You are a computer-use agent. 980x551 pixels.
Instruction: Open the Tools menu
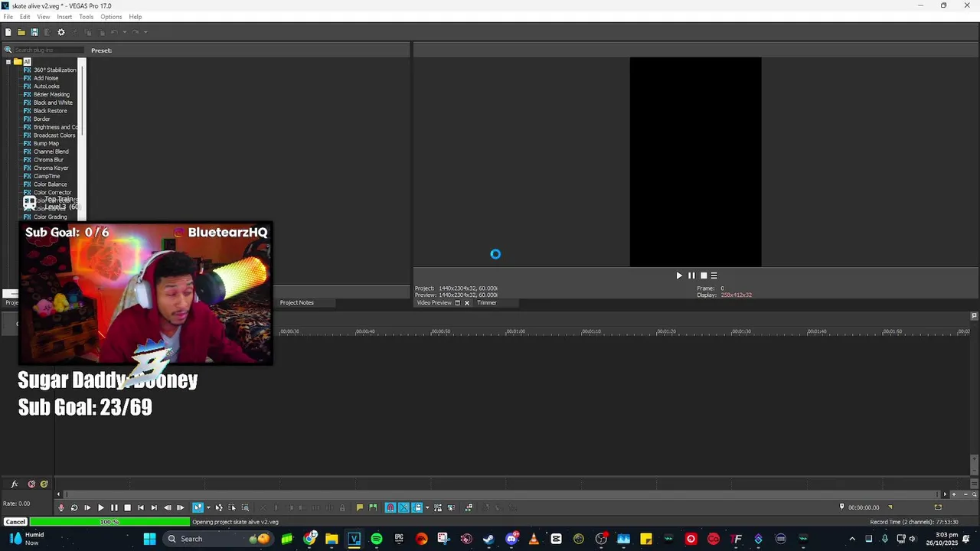tap(86, 17)
